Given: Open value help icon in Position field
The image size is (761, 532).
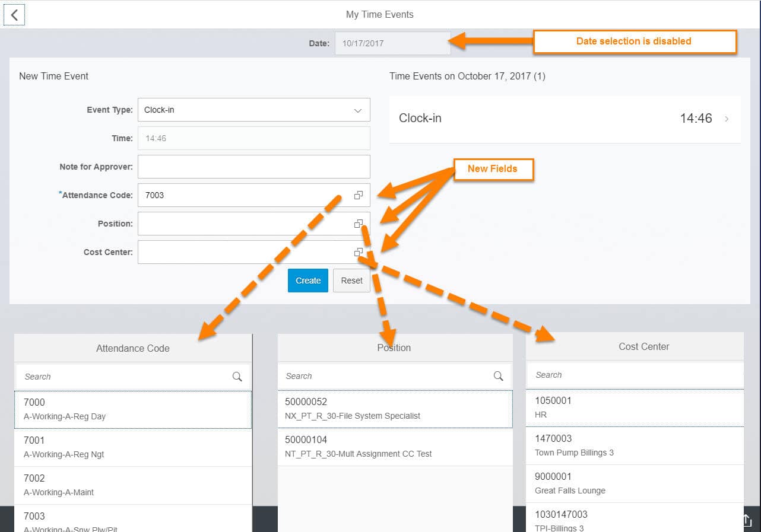Looking at the screenshot, I should (358, 224).
